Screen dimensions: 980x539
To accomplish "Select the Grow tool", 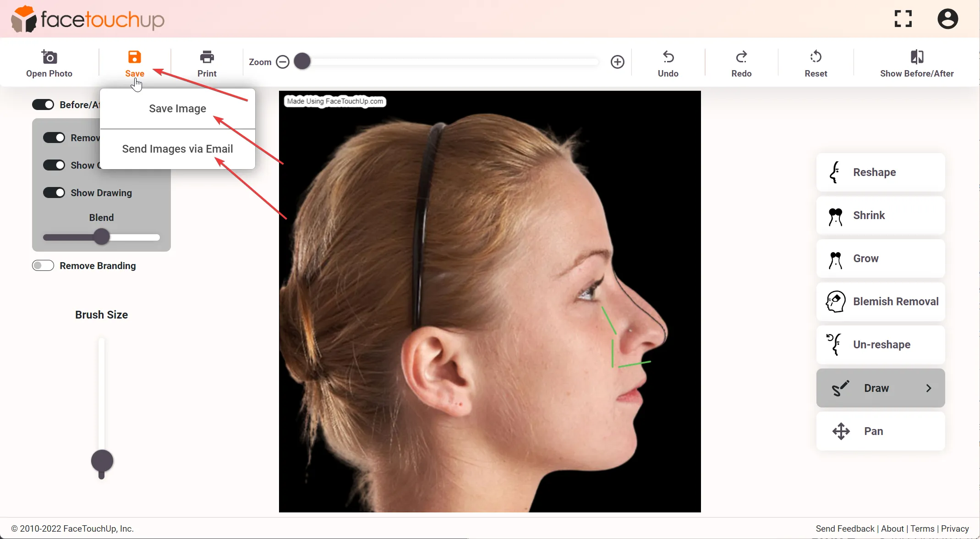I will (880, 258).
